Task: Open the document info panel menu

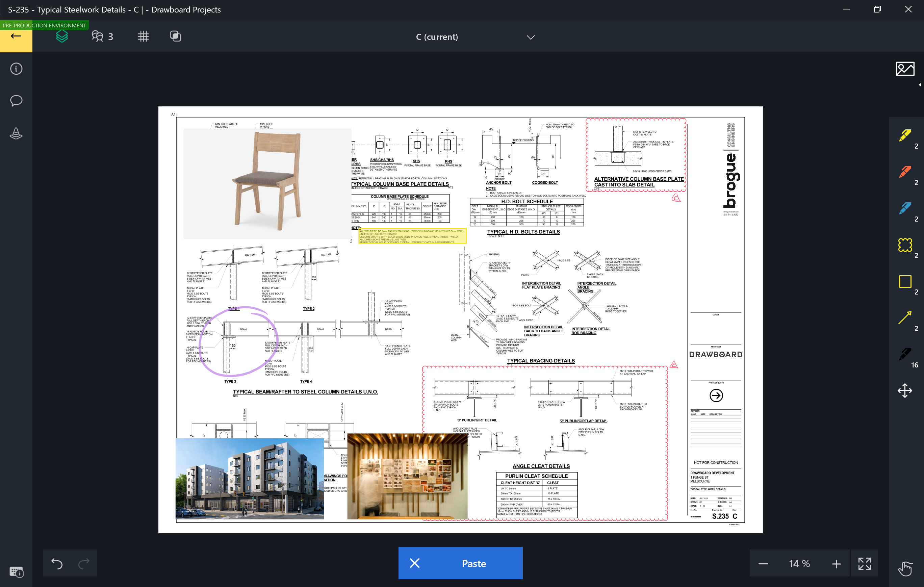Action: point(17,69)
